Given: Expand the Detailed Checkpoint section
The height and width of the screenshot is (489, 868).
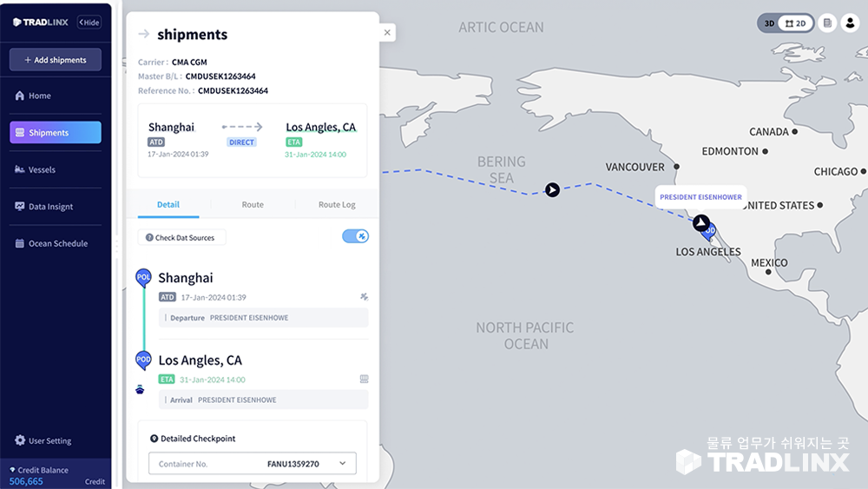Looking at the screenshot, I should click(193, 439).
